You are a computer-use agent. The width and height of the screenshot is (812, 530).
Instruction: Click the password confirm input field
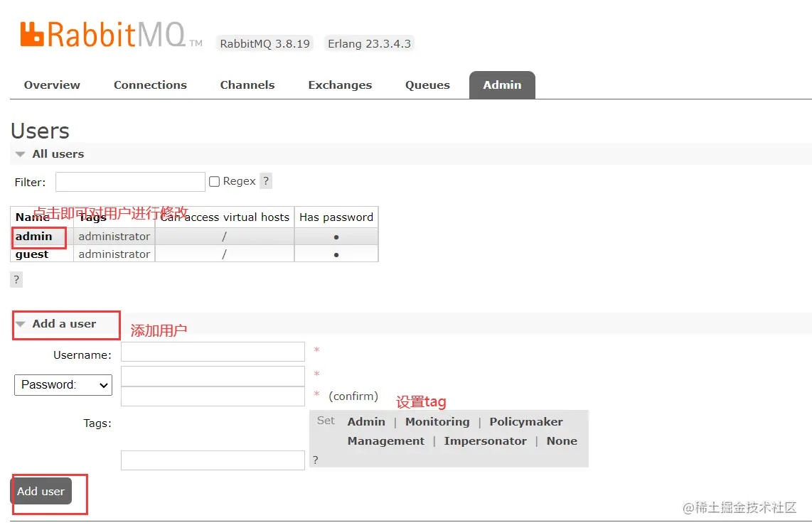[x=213, y=396]
